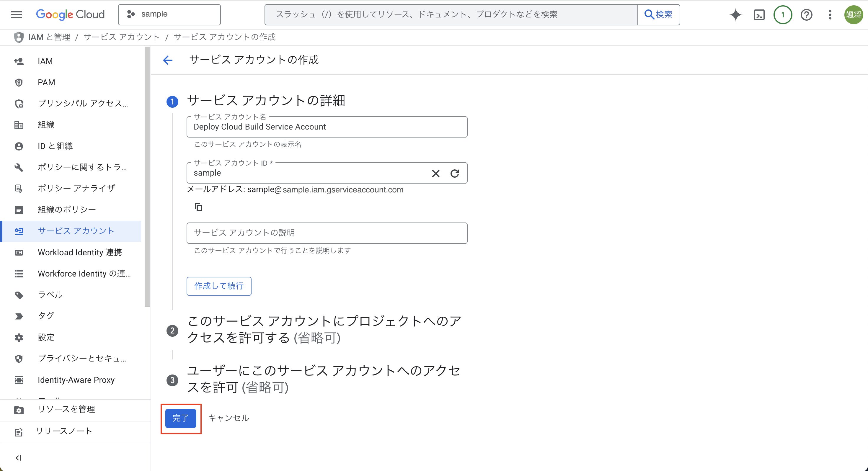This screenshot has height=471, width=868.
Task: Select サービス アカウント in sidebar
Action: pyautogui.click(x=71, y=231)
